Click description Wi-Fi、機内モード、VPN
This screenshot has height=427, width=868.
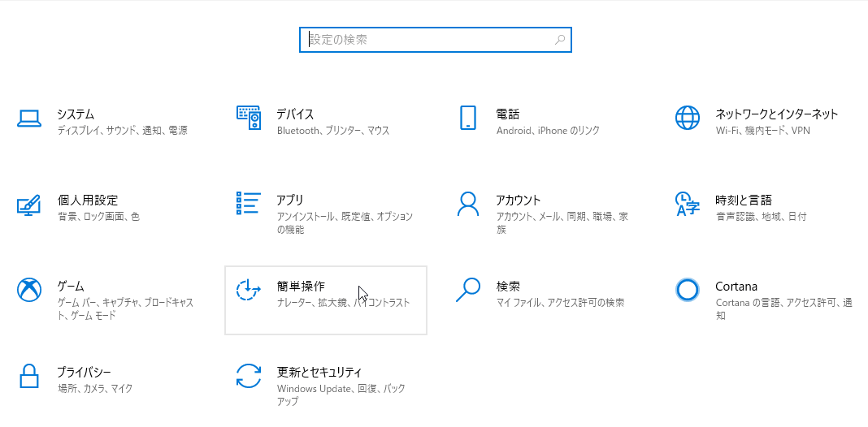[763, 131]
